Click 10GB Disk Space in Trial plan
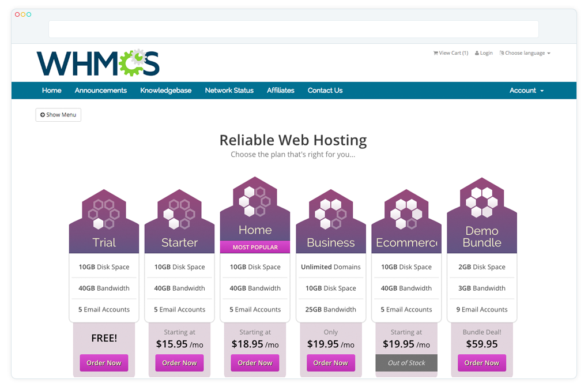 click(x=104, y=267)
